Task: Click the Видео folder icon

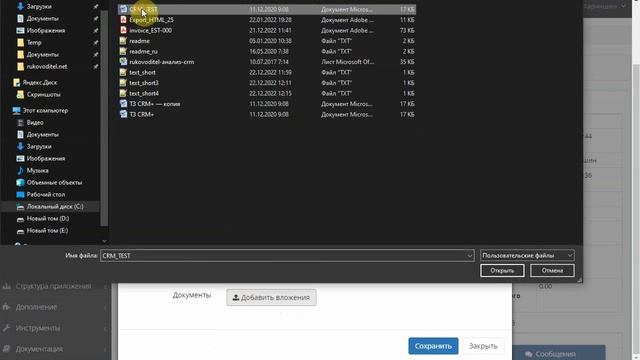Action: [20, 122]
